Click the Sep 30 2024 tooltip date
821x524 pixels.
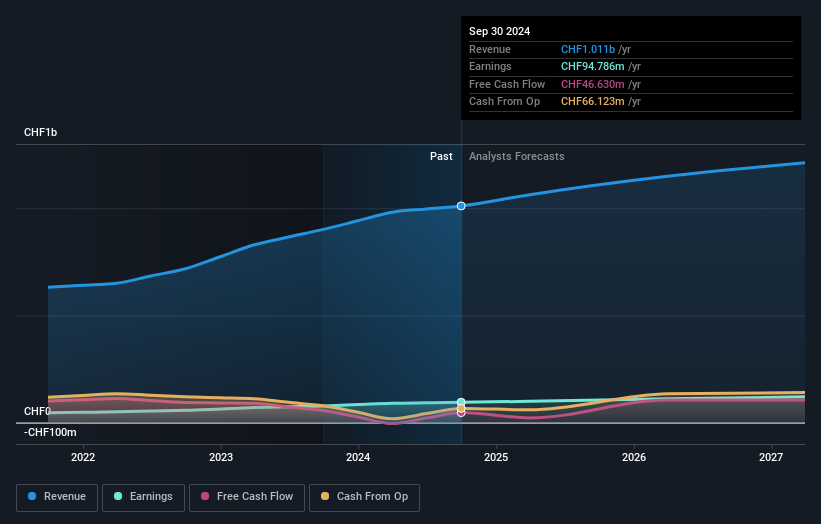pos(500,31)
